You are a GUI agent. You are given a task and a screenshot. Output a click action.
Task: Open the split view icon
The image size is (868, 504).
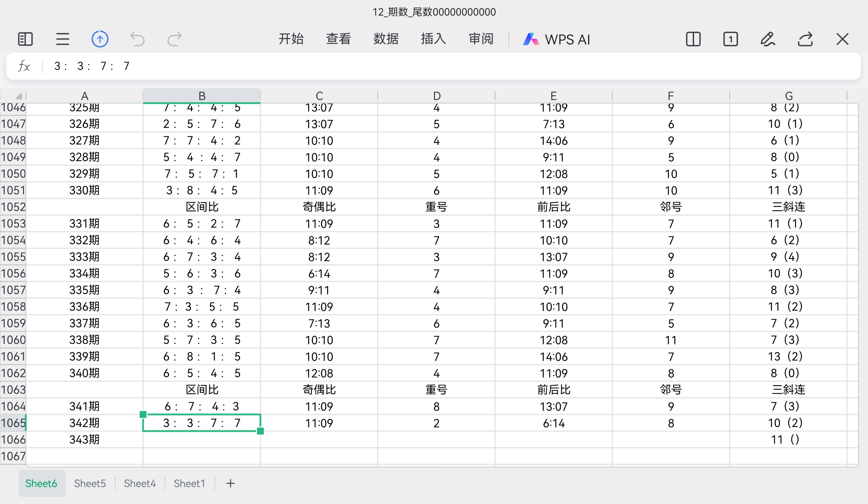click(693, 39)
